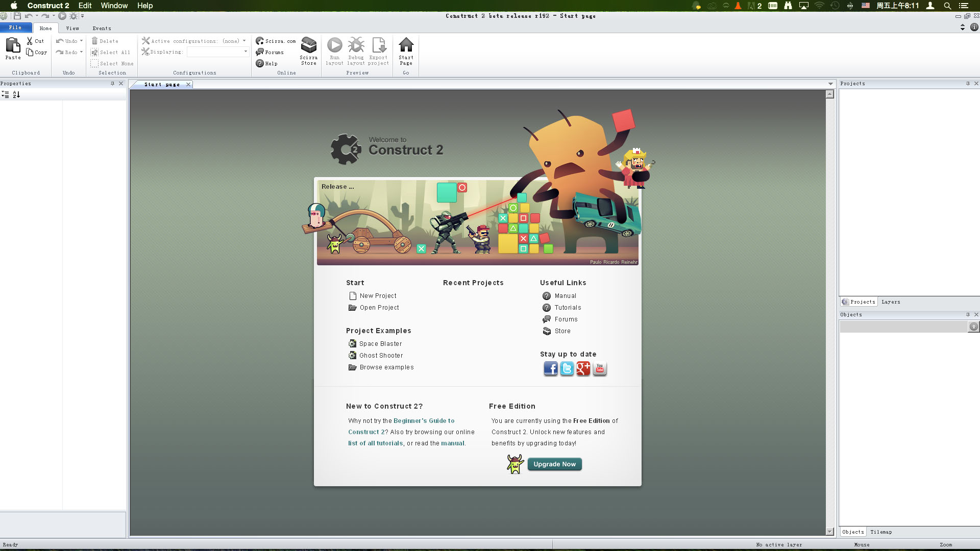Toggle categorized view in Properties panel
The height and width of the screenshot is (551, 980).
click(5, 94)
